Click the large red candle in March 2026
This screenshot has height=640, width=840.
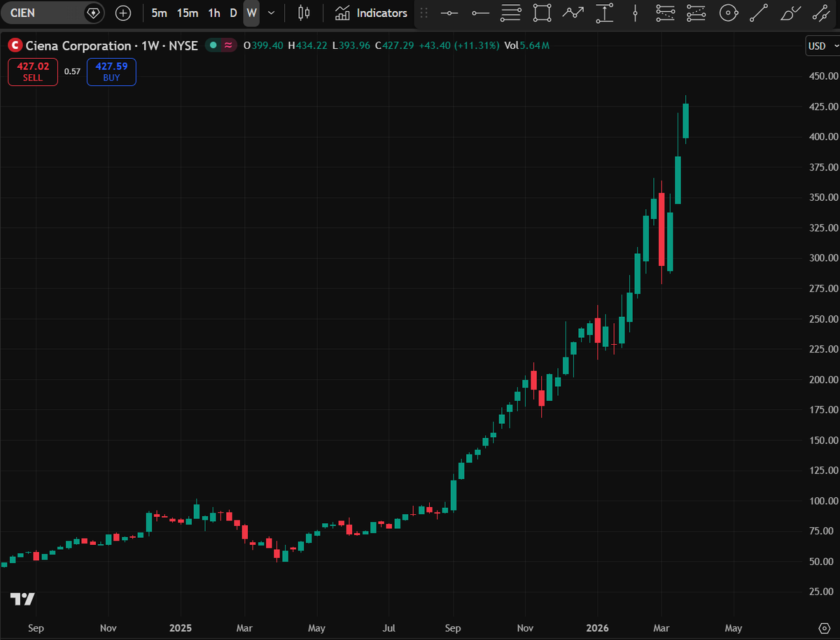(661, 229)
